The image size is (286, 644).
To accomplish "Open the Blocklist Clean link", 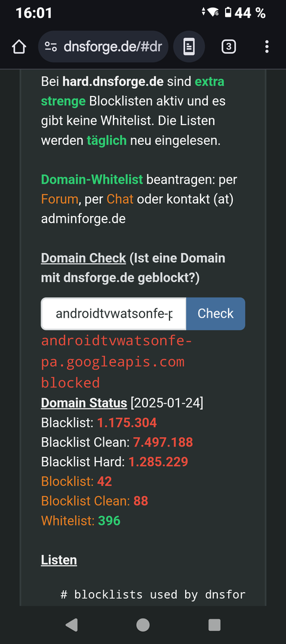I will [85, 501].
